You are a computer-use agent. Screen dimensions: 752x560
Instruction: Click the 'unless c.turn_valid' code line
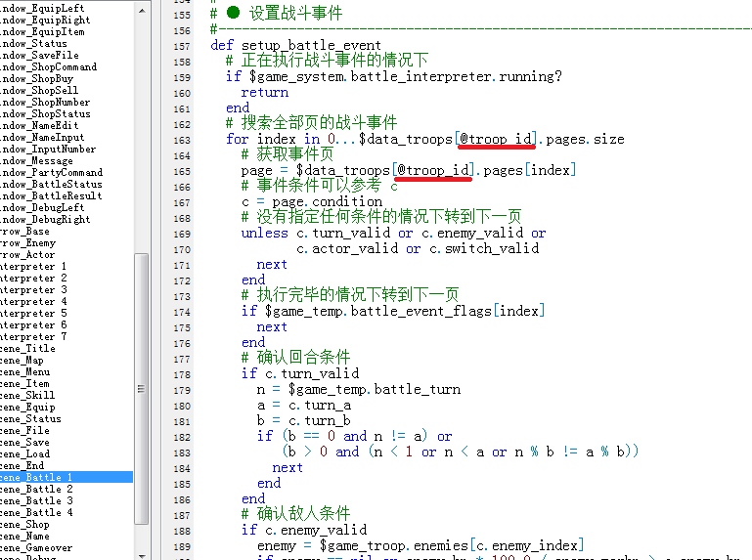click(393, 233)
